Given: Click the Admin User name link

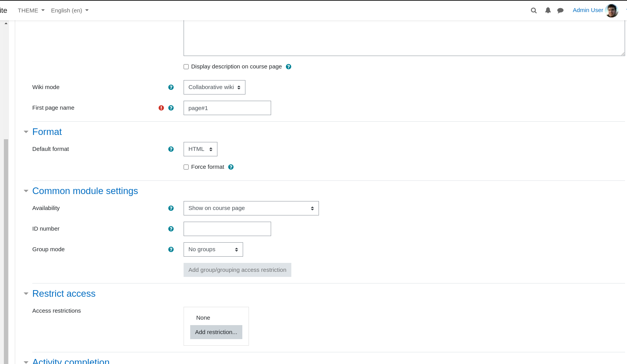Looking at the screenshot, I should point(588,10).
